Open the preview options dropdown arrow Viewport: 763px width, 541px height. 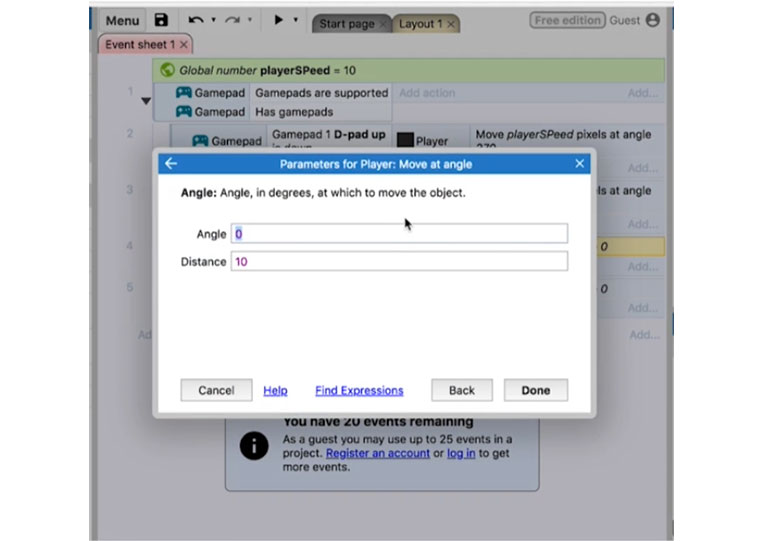(295, 20)
